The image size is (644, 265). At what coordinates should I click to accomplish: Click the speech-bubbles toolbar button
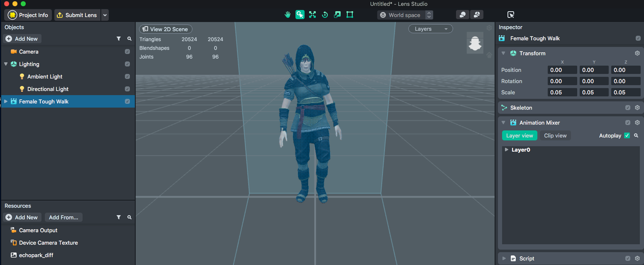tap(463, 15)
